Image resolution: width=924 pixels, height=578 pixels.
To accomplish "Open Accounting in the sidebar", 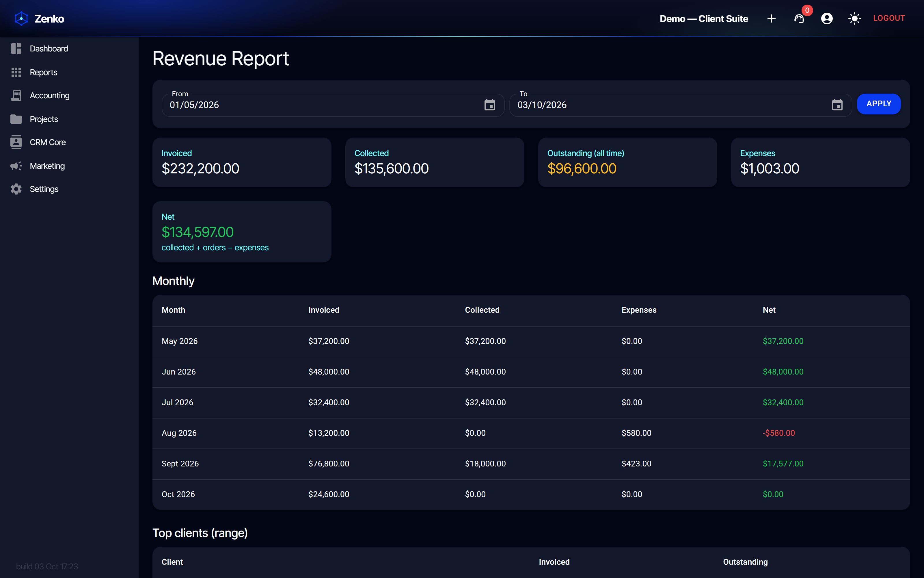I will pyautogui.click(x=69, y=96).
